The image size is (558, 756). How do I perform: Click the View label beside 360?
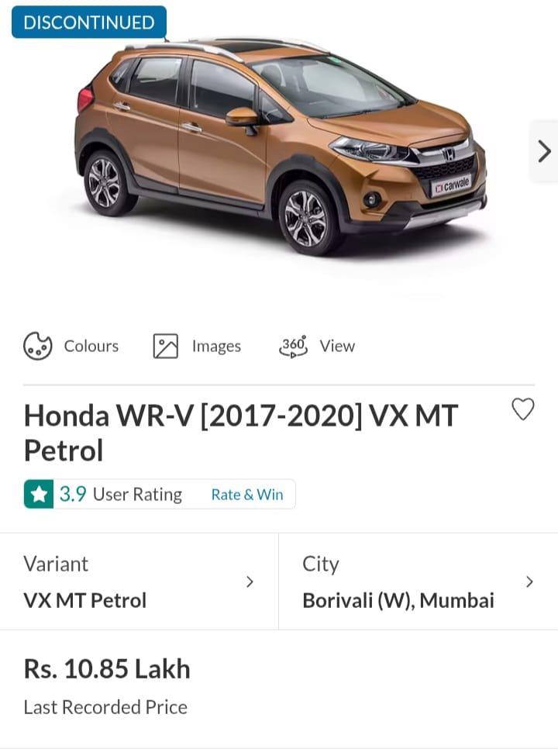point(337,346)
